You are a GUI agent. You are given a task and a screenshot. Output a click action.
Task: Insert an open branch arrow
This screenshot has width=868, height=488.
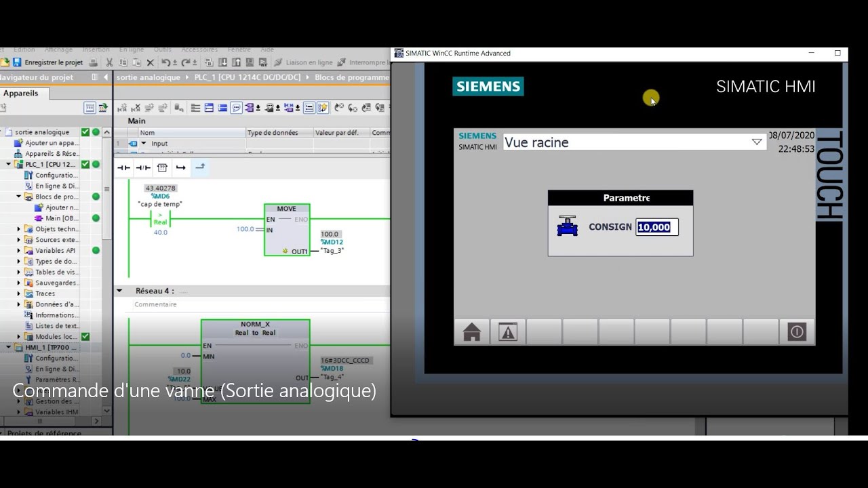(x=180, y=167)
